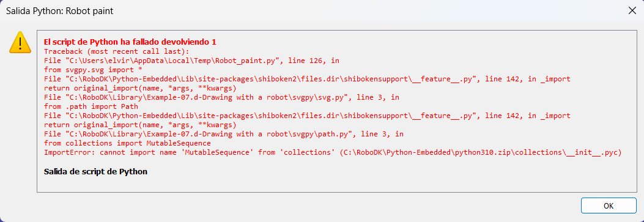Click the 'Salida de script de Python' label

pos(95,171)
